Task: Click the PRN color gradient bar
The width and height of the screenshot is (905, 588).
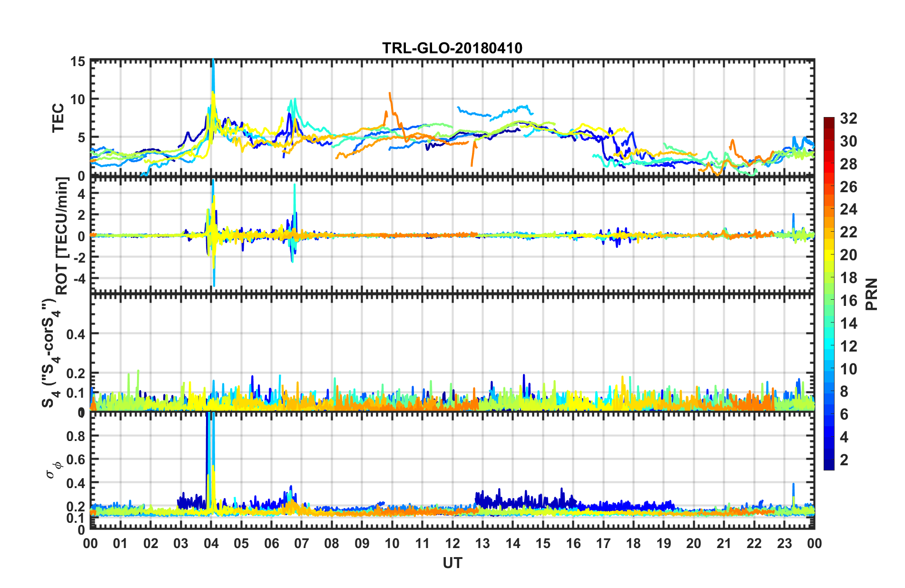Action: tap(829, 294)
